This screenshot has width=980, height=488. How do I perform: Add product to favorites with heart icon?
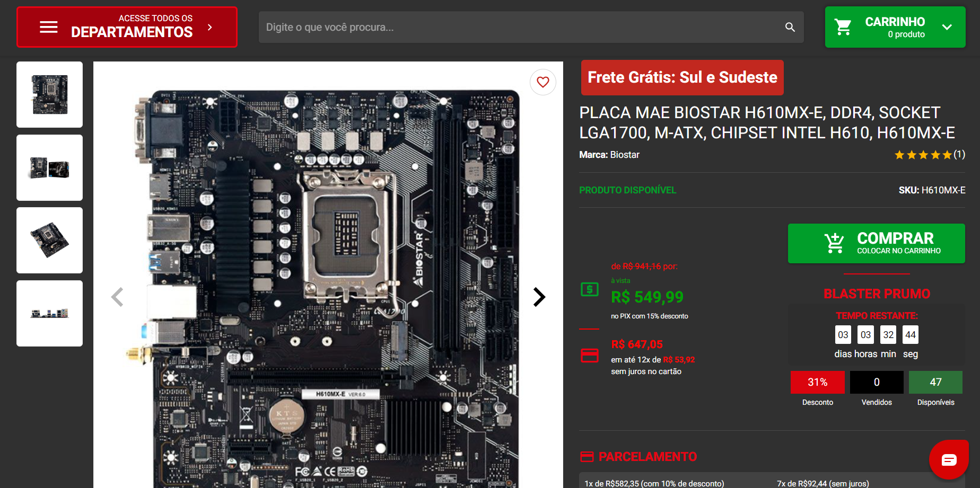(x=543, y=82)
